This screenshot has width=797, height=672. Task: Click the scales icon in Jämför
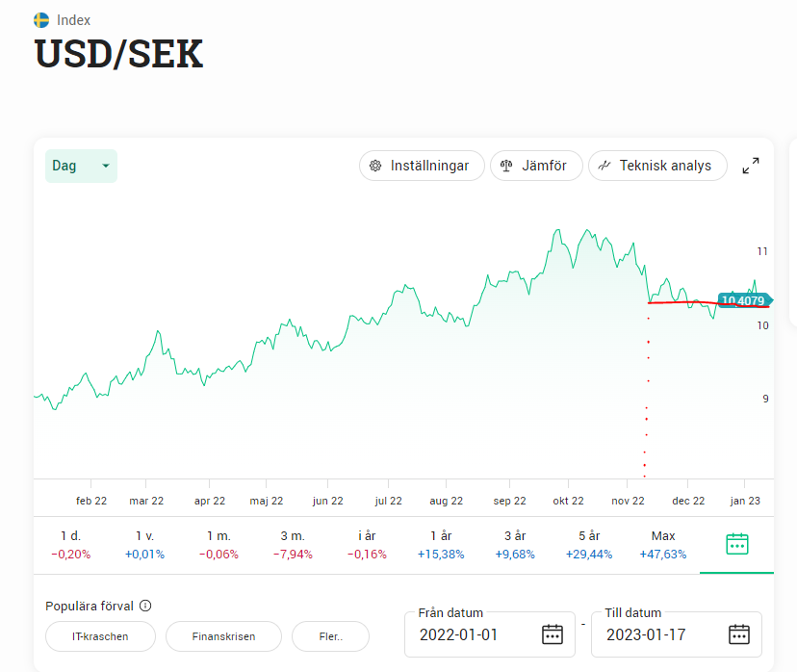tap(506, 166)
